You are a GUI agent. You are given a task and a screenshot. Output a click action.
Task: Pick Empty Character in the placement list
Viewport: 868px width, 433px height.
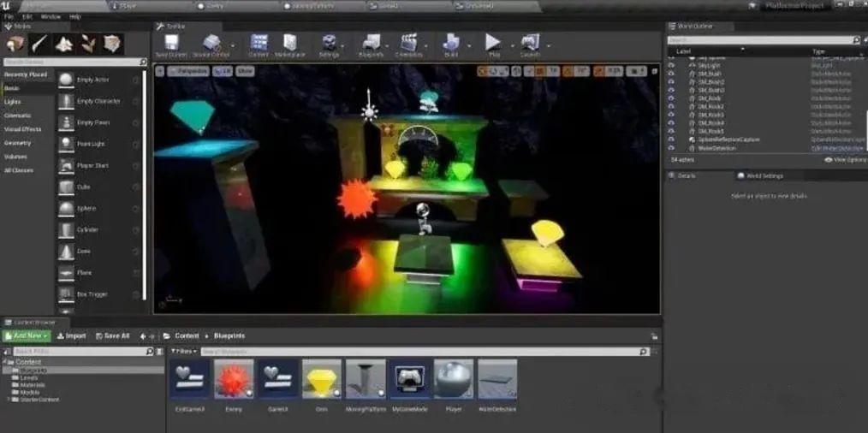(98, 101)
